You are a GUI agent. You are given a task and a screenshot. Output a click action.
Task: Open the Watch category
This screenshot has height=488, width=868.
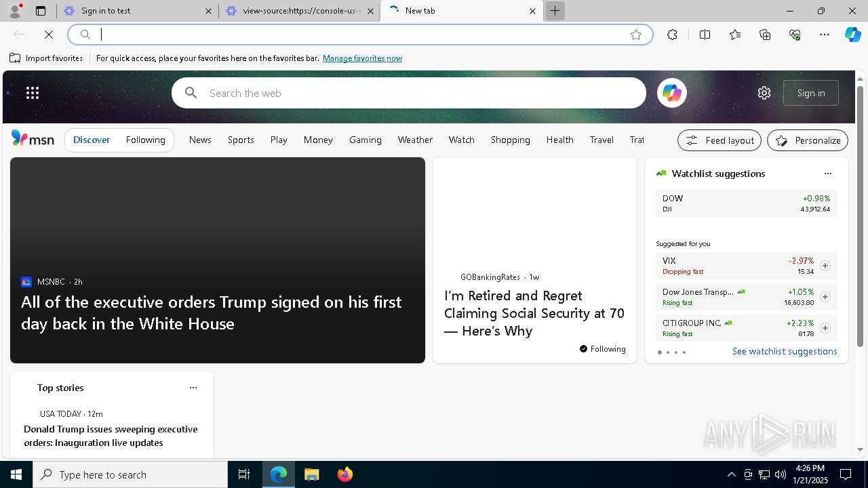[x=461, y=140]
